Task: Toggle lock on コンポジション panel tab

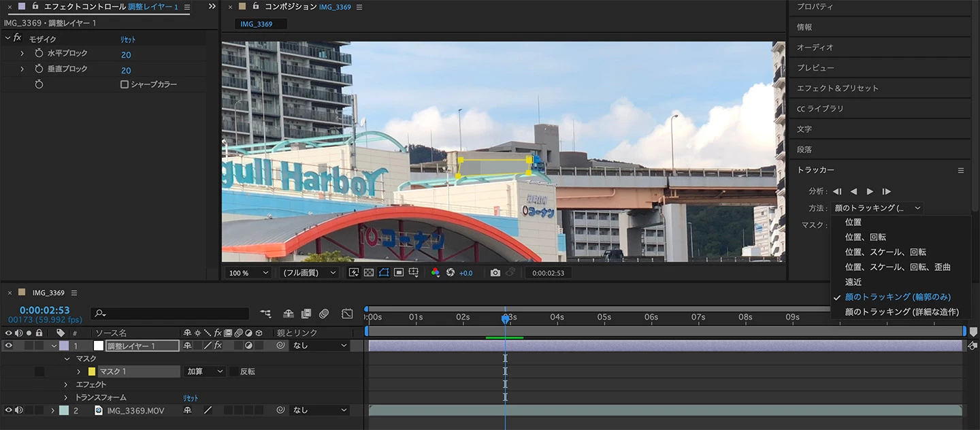Action: click(256, 6)
